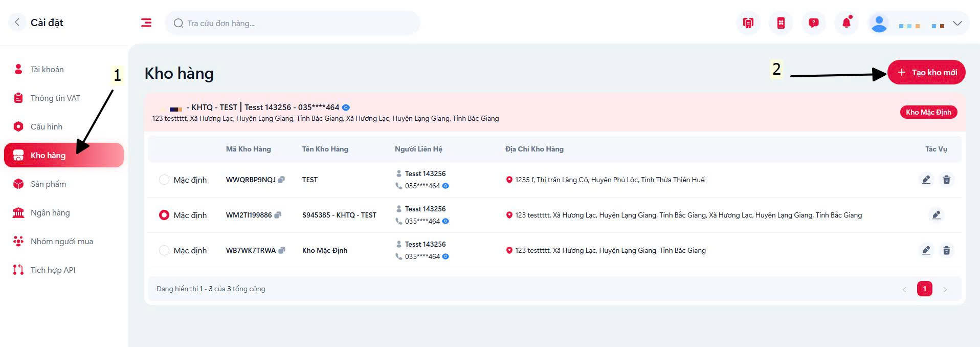This screenshot has height=347, width=980.
Task: Click Địa Chỉ Kho Hàng column header
Action: (534, 149)
